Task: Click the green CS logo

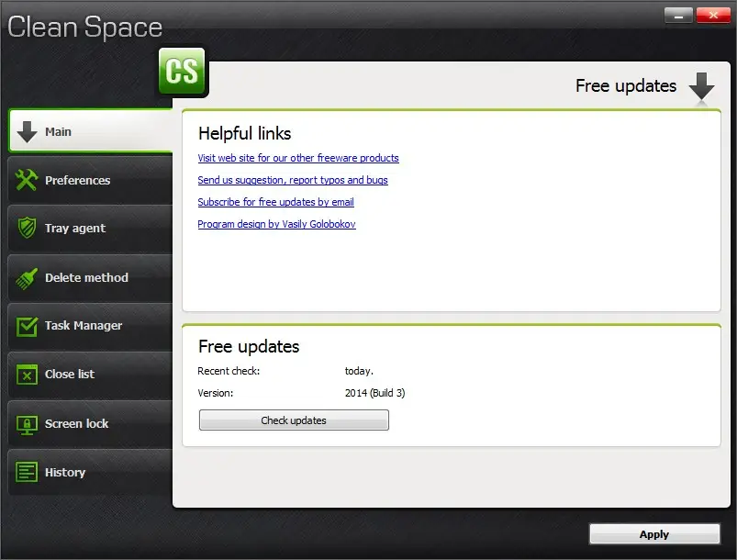Action: pyautogui.click(x=182, y=72)
